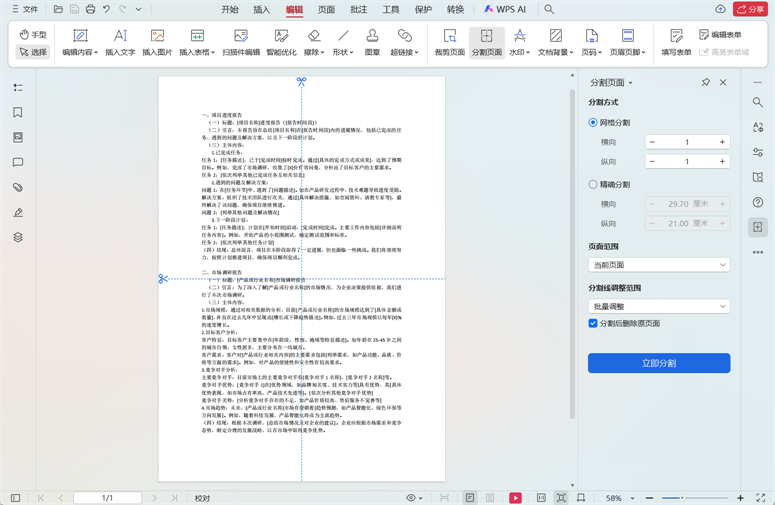
Task: Expand the 批量调整 split line dropdown
Action: 658,307
